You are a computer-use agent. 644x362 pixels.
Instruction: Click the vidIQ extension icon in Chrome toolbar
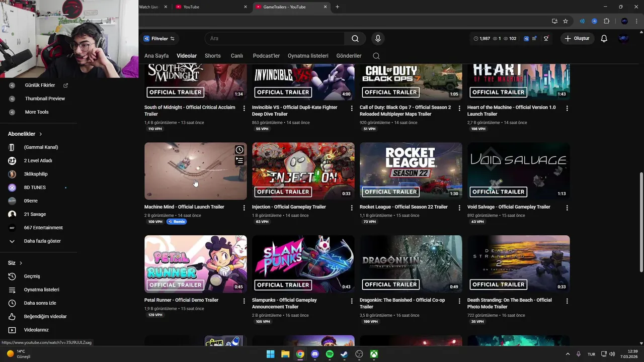pos(594,21)
